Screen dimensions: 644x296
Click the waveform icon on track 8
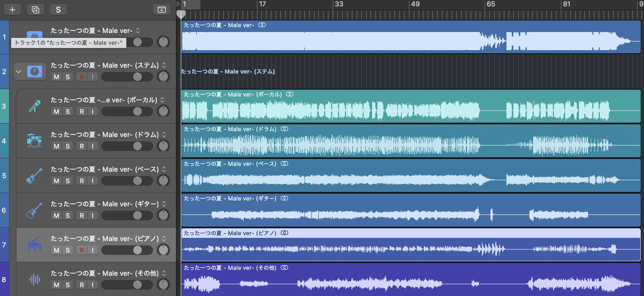[34, 279]
